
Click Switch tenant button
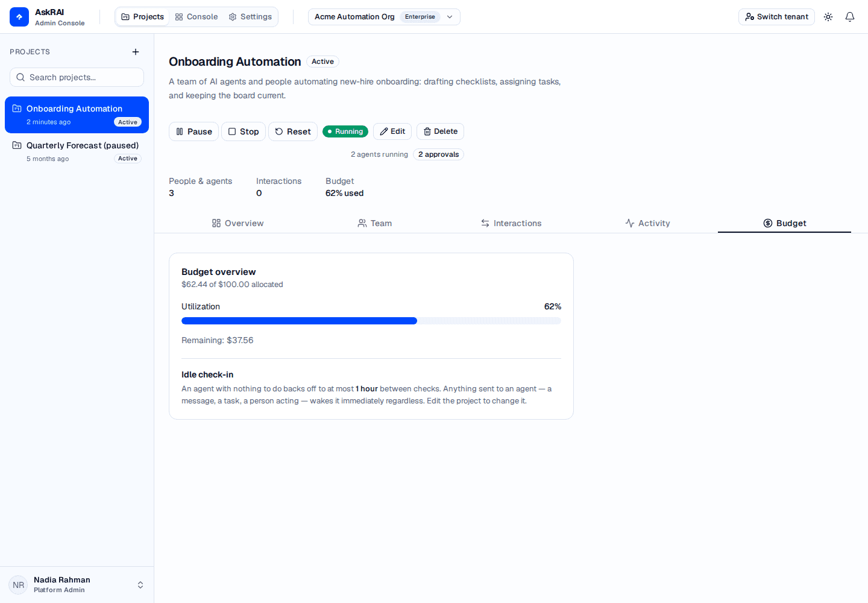(776, 17)
